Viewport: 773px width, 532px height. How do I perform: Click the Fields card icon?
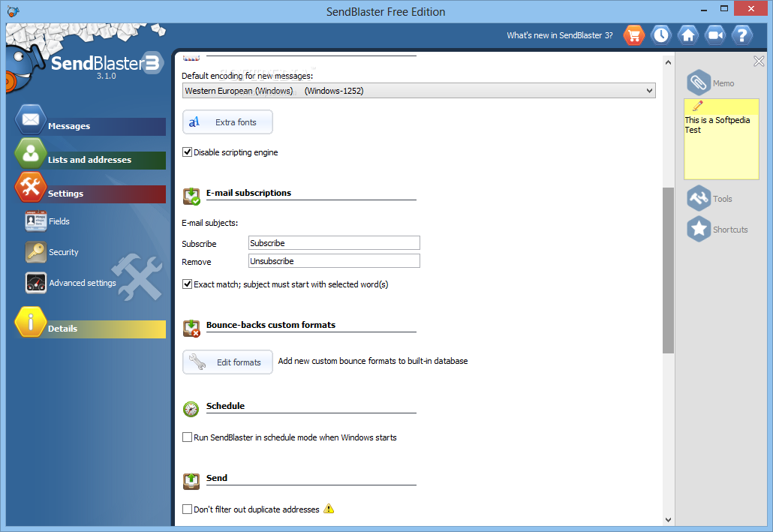[x=36, y=221]
